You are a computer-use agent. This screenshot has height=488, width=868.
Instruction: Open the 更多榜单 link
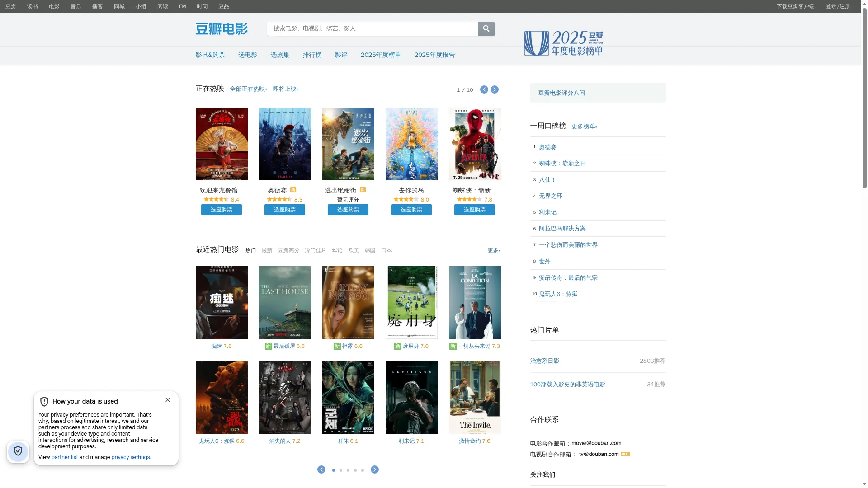tap(584, 127)
